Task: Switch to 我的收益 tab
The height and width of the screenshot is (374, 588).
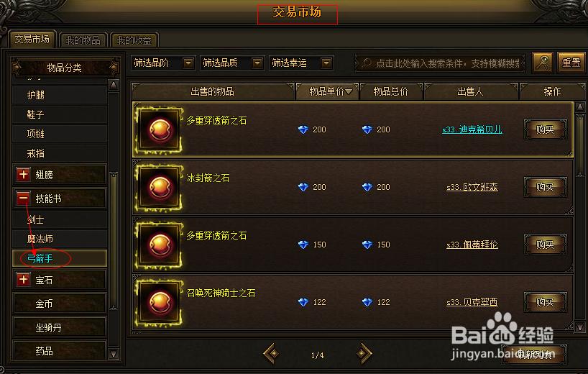Action: click(134, 40)
